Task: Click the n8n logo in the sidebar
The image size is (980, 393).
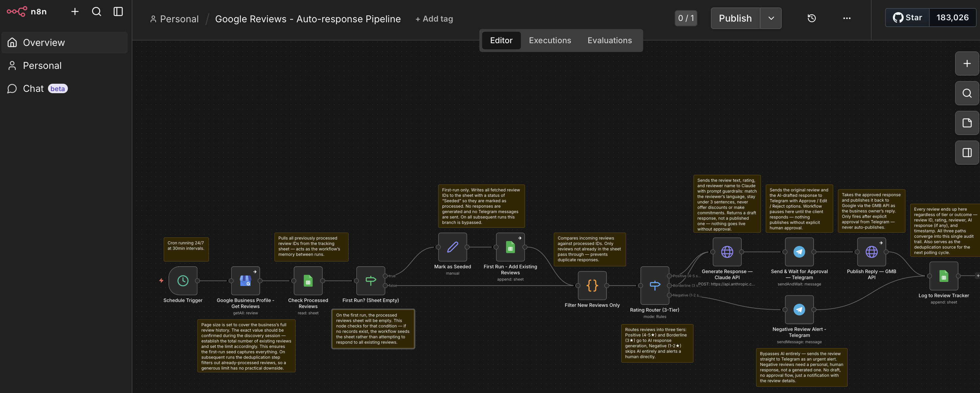Action: 17,11
